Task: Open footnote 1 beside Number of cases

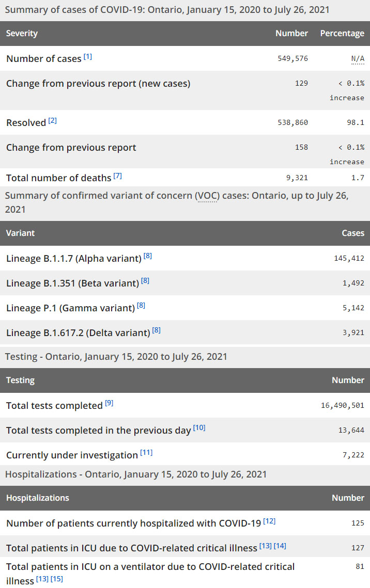Action: coord(88,56)
